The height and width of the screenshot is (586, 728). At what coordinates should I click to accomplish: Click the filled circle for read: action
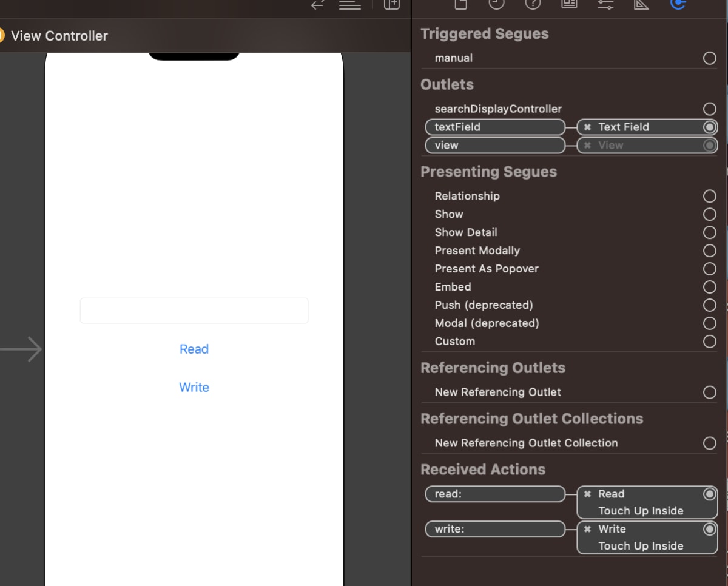tap(710, 494)
